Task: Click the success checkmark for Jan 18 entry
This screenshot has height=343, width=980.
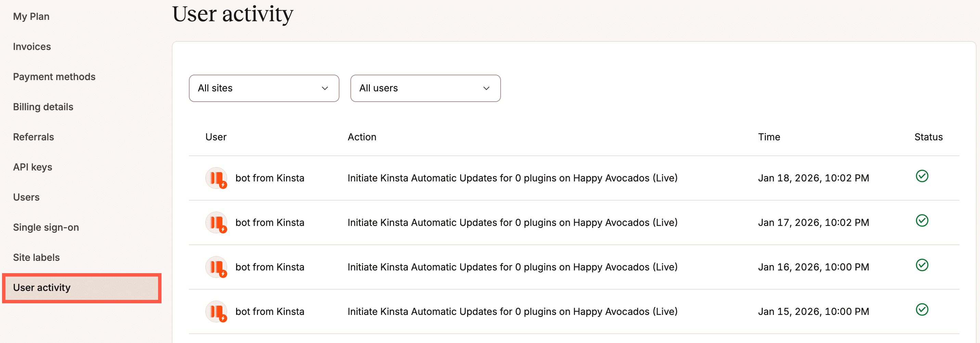Action: (x=921, y=176)
